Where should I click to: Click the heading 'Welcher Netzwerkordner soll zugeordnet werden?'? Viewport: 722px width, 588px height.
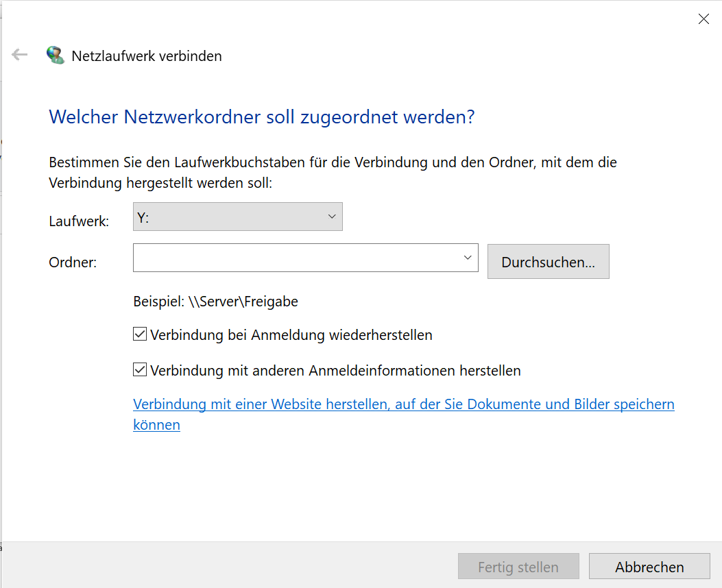pos(261,117)
